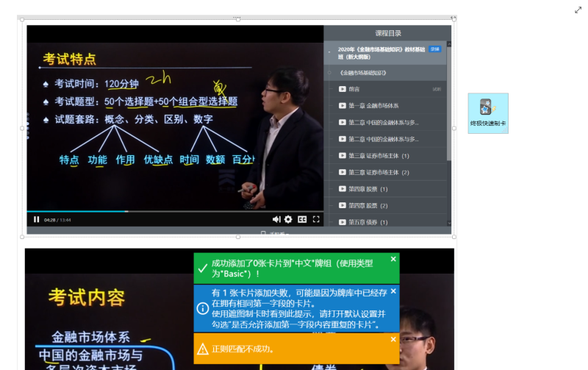Click the course list scrollbar thumb

pos(449,104)
